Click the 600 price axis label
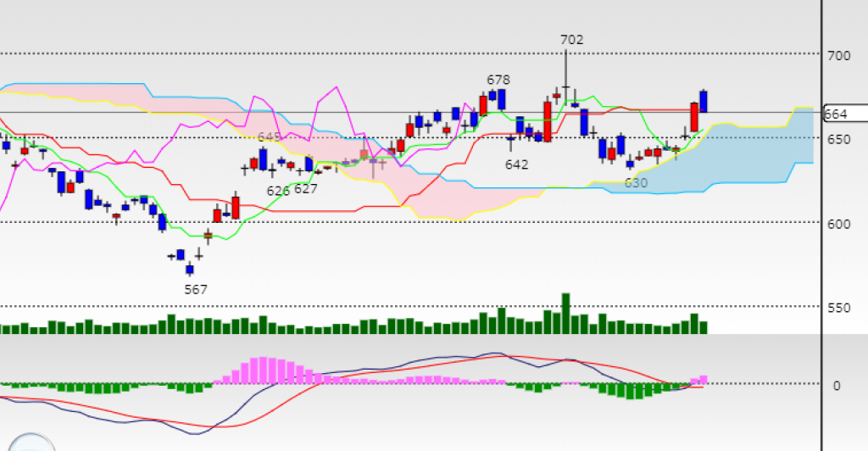The height and width of the screenshot is (451, 868). tap(837, 224)
